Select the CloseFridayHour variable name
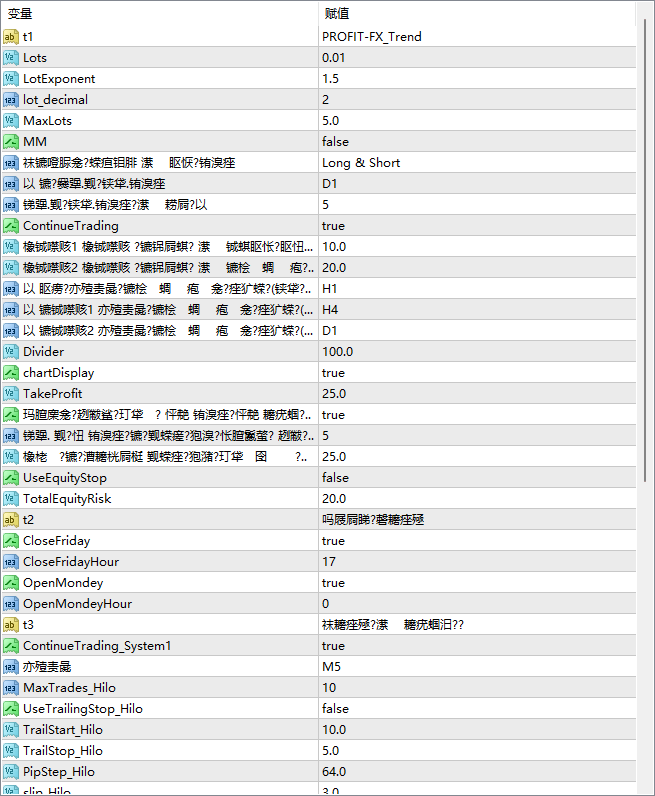 pos(71,561)
